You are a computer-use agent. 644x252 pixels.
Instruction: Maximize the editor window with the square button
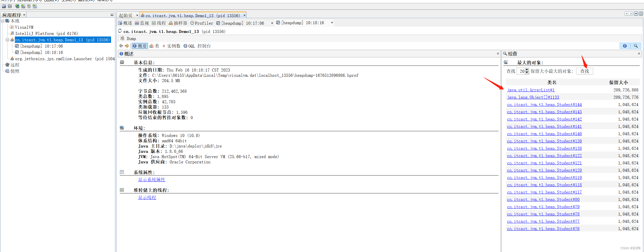click(x=641, y=14)
